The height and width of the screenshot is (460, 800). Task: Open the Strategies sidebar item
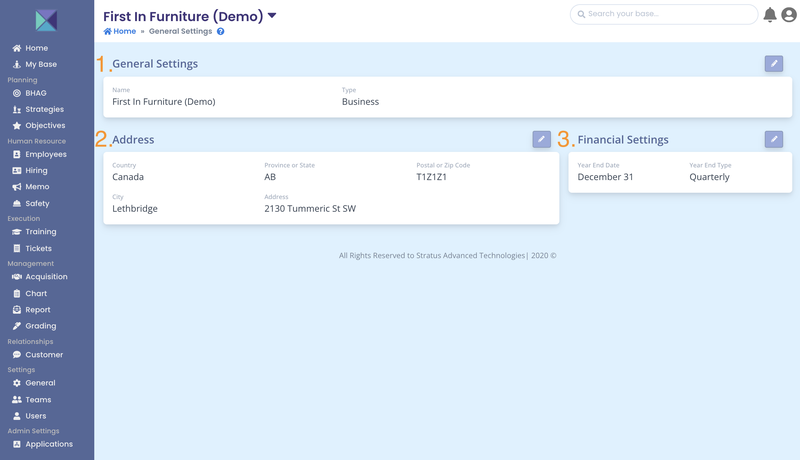coord(44,109)
